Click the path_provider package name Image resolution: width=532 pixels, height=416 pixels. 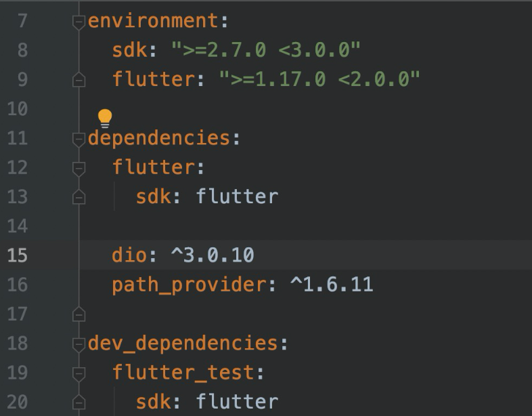[x=190, y=285]
